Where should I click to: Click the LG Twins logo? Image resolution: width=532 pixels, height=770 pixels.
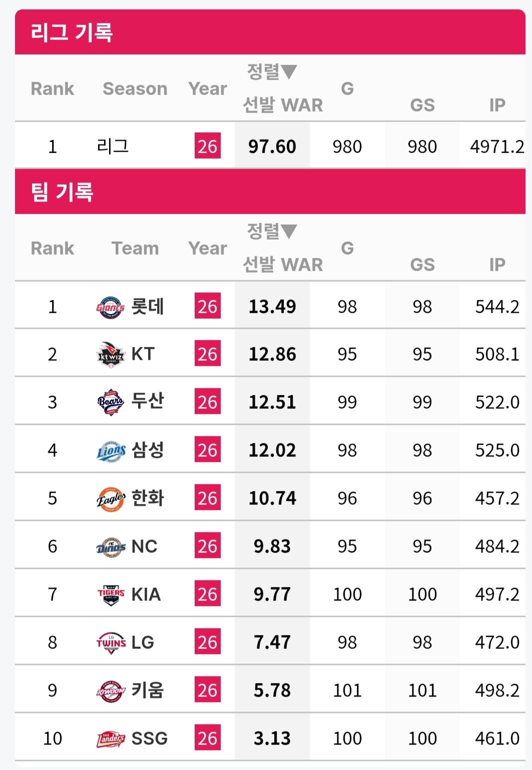(111, 643)
